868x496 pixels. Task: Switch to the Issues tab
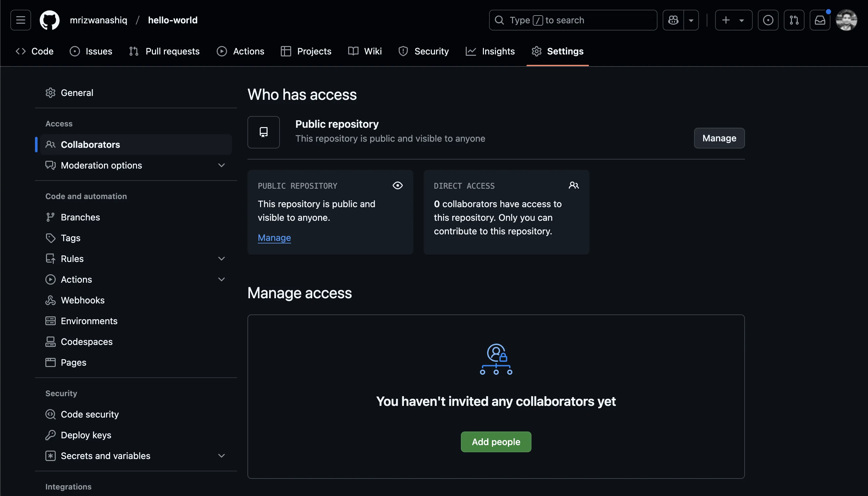[x=91, y=51]
